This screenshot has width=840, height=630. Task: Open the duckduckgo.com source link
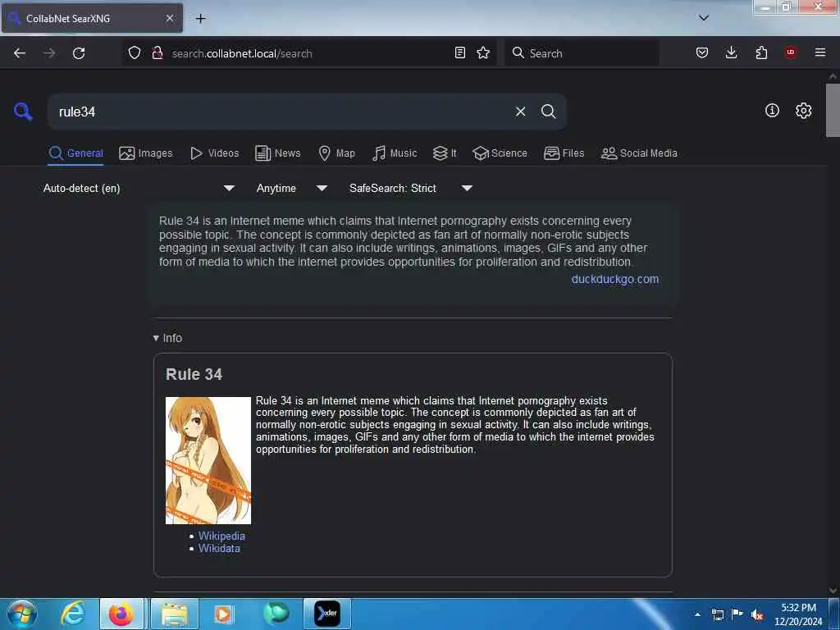(615, 279)
